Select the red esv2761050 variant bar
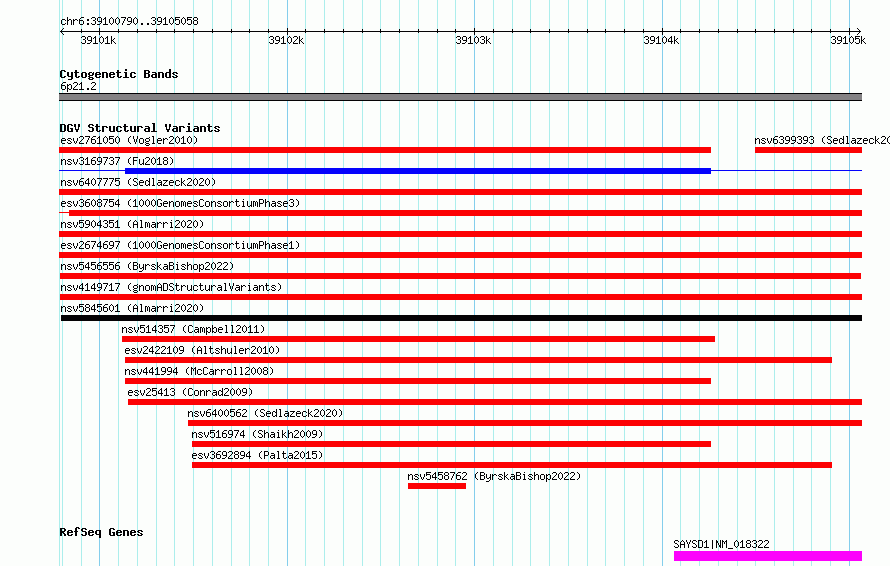890x566 pixels. tap(385, 150)
